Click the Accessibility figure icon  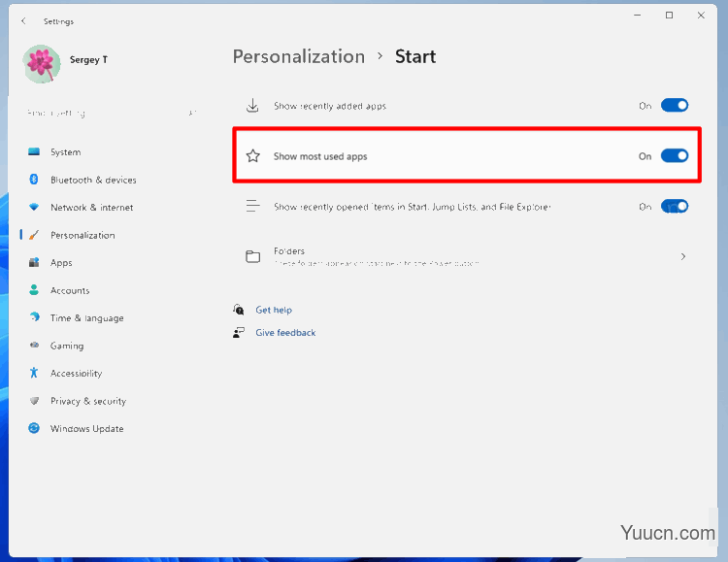(x=34, y=373)
